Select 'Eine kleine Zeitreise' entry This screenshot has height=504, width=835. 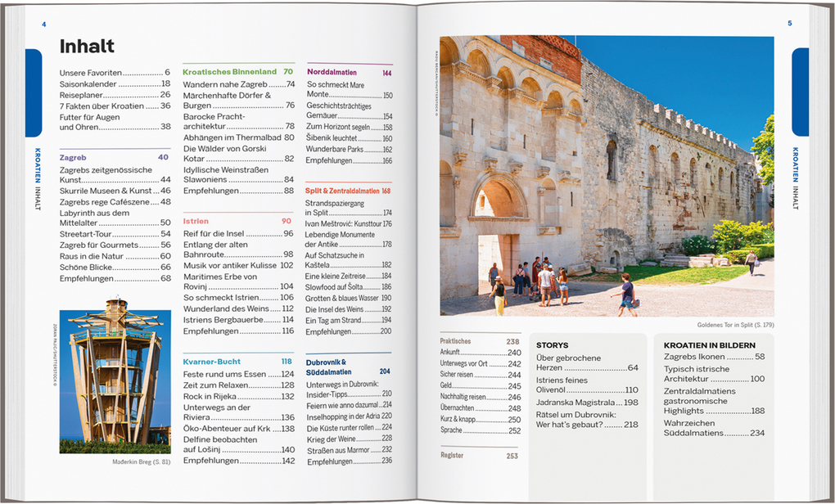(x=348, y=277)
